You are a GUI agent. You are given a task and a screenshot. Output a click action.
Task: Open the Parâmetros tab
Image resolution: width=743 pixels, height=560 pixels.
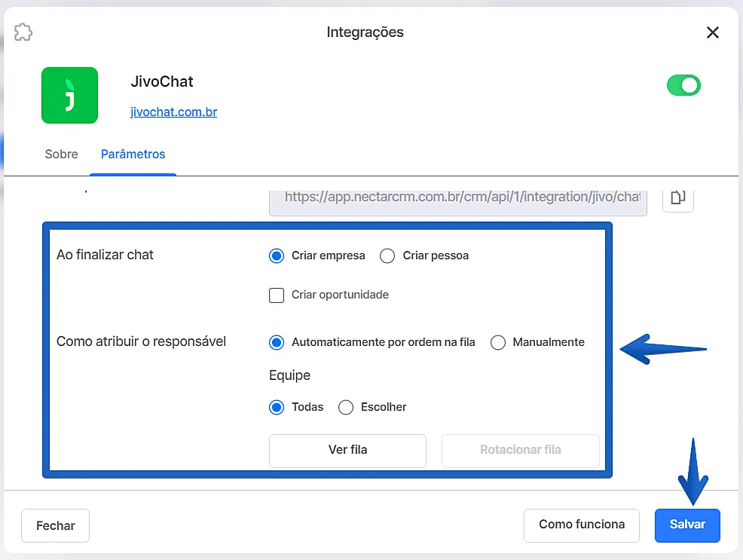click(133, 154)
